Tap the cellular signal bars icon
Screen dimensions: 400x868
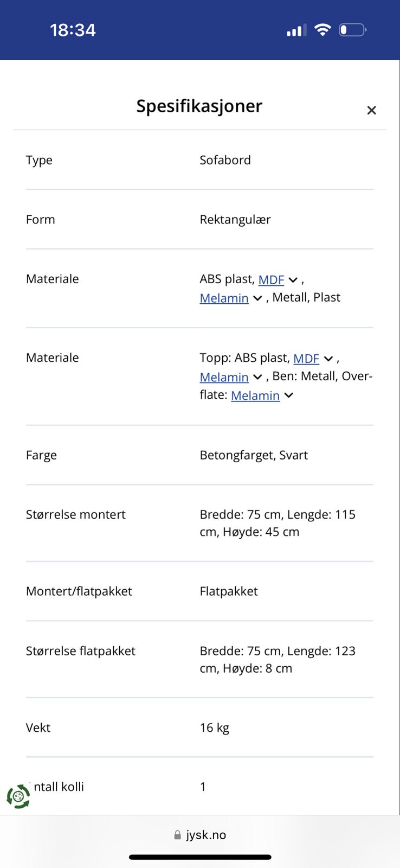[x=296, y=30]
